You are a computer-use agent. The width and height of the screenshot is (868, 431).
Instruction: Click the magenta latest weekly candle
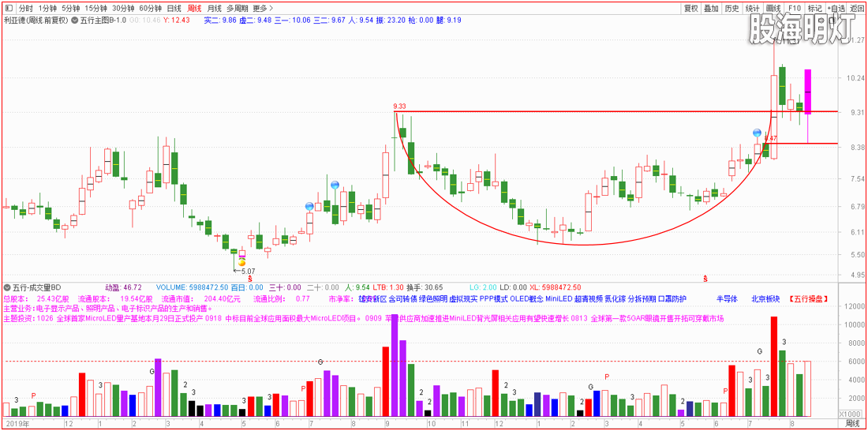pos(808,92)
